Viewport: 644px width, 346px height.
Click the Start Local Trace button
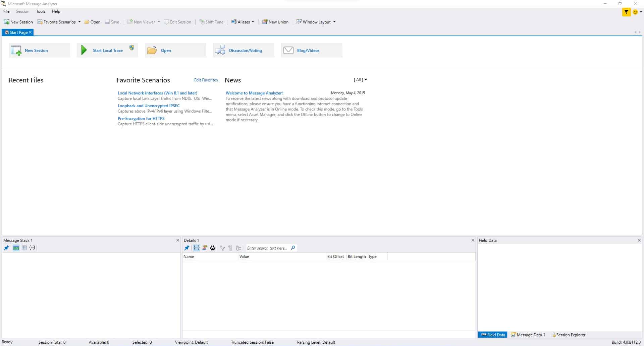[107, 50]
